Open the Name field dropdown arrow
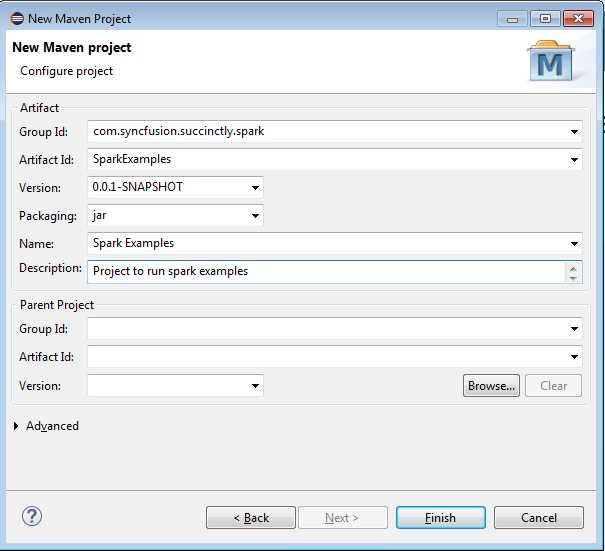Viewport: 605px width, 551px height. pos(574,244)
